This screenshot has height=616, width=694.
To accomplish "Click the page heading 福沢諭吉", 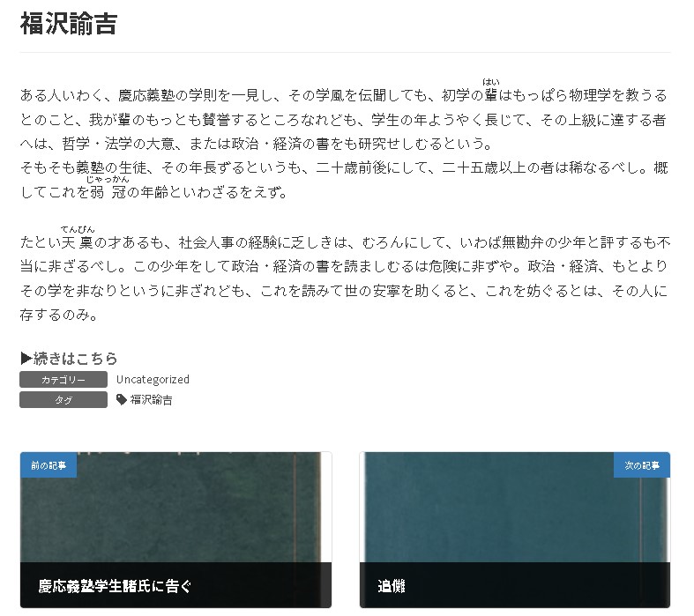I will (x=69, y=24).
